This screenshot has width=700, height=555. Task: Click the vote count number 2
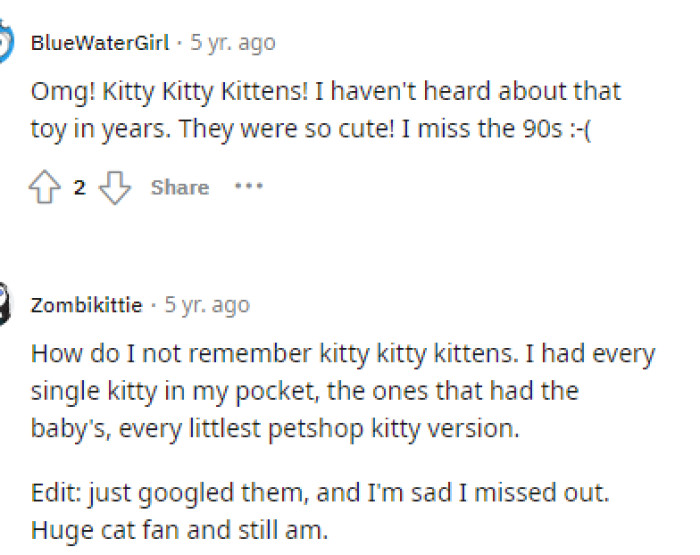pos(80,188)
